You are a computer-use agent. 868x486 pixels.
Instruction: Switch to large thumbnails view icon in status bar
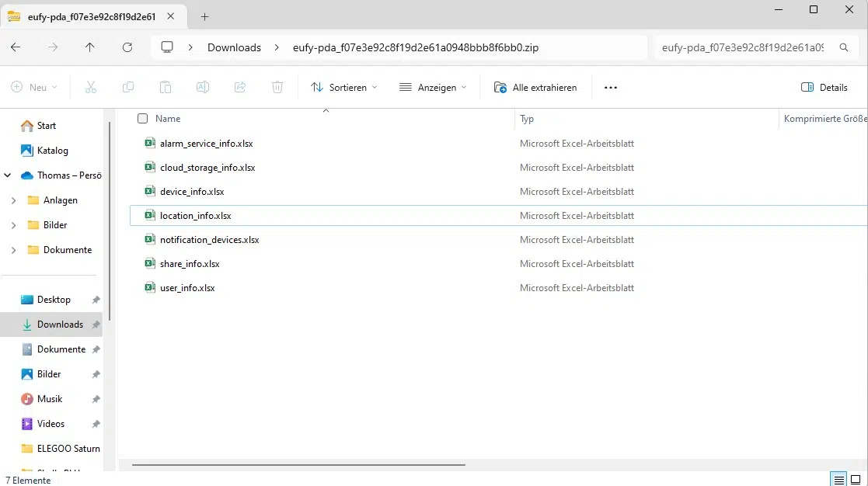(856, 480)
